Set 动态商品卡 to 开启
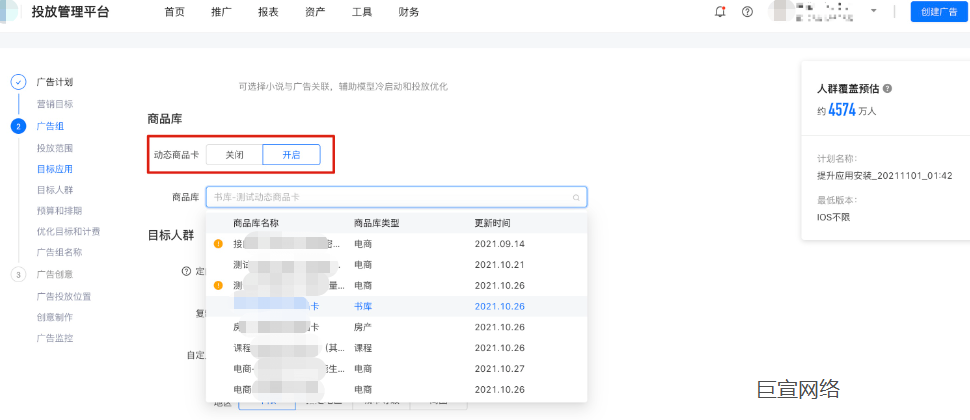The image size is (970, 420). click(291, 155)
